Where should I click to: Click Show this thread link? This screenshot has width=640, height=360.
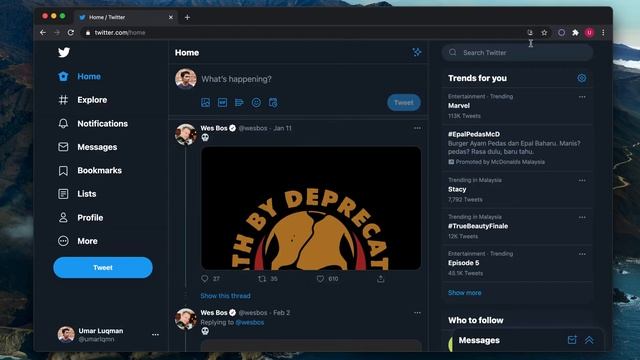coord(225,296)
